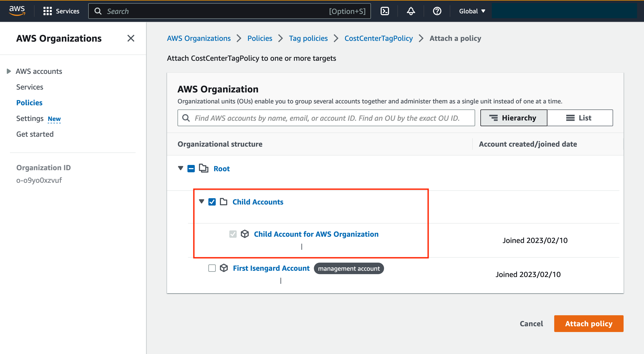Click the AWS logo home icon
The height and width of the screenshot is (354, 644).
17,11
